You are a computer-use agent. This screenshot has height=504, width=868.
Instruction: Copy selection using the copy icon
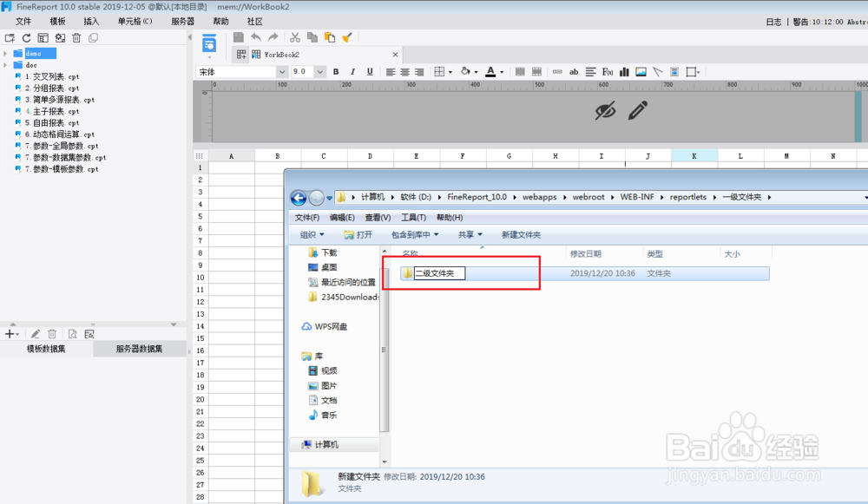pyautogui.click(x=312, y=37)
